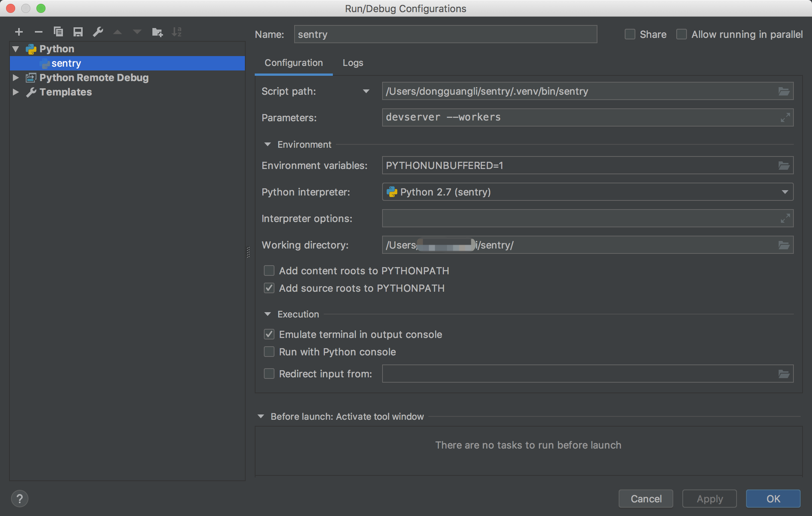Browse for script path folder icon
The width and height of the screenshot is (812, 516).
coord(784,91)
